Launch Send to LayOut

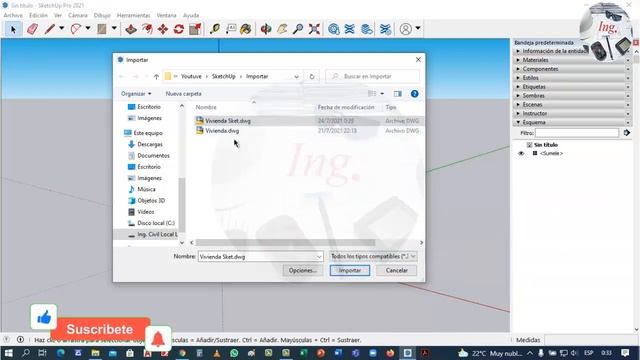367,29
